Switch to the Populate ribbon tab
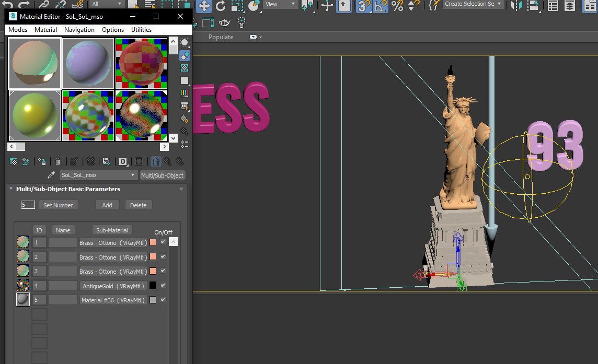The image size is (598, 364). click(x=221, y=37)
